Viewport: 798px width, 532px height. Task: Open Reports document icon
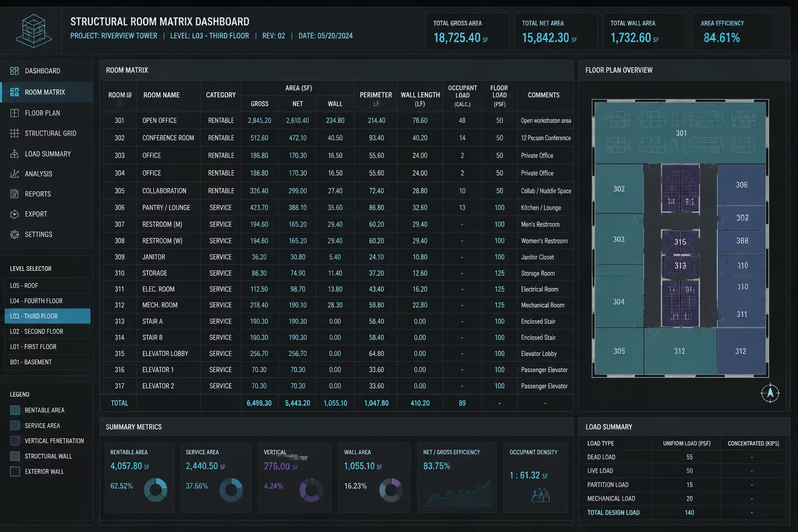[15, 194]
